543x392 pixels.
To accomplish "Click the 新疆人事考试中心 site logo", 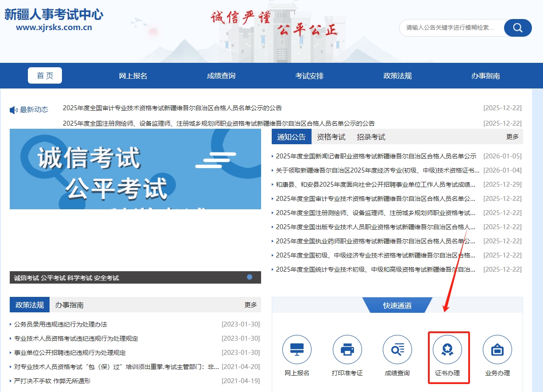I will click(54, 19).
